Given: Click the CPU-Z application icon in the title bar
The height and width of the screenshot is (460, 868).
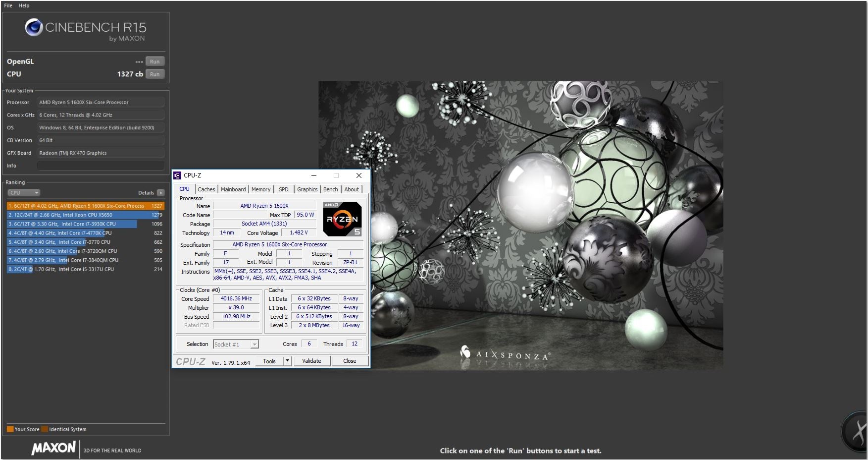Looking at the screenshot, I should (178, 175).
